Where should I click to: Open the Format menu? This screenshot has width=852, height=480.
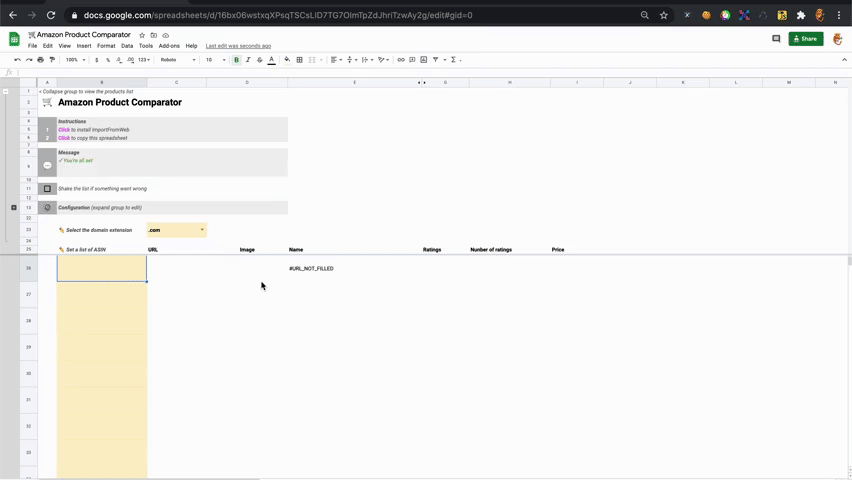(106, 46)
